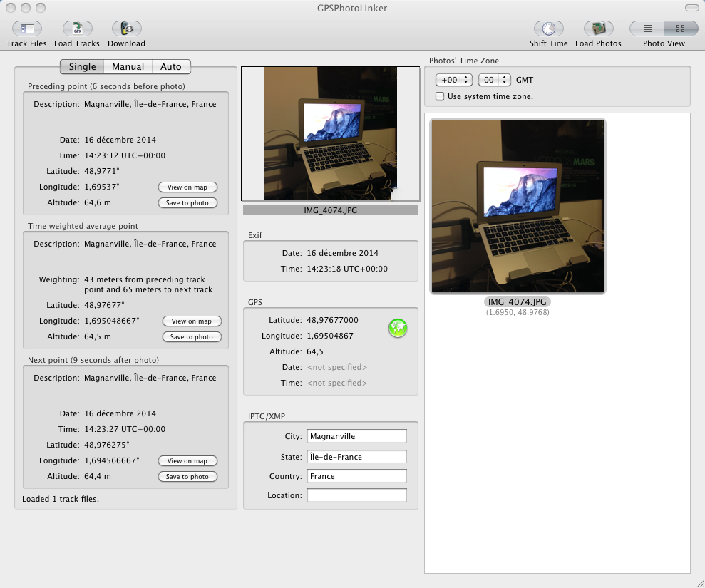This screenshot has height=588, width=705.
Task: Click the green globe GPS map icon
Action: click(398, 328)
